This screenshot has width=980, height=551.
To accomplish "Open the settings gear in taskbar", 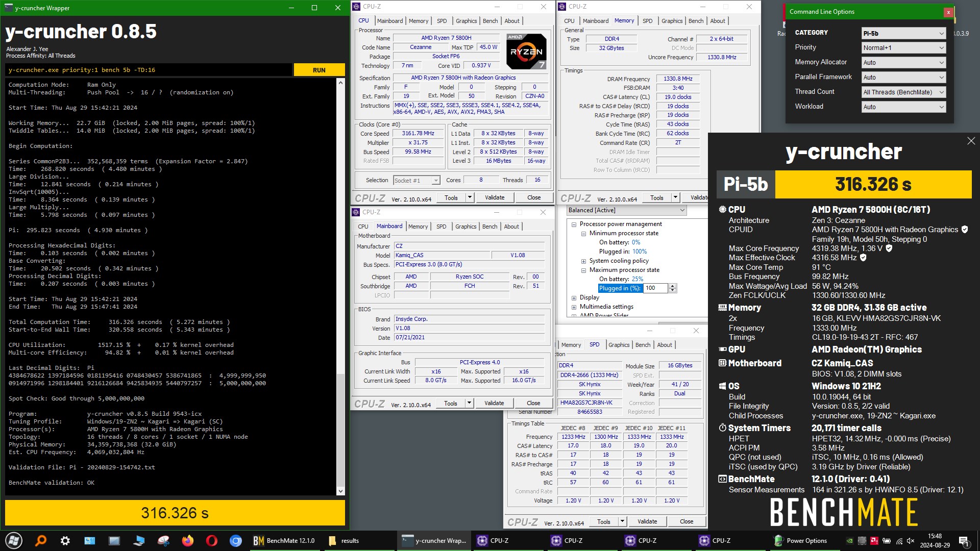I will click(x=65, y=540).
